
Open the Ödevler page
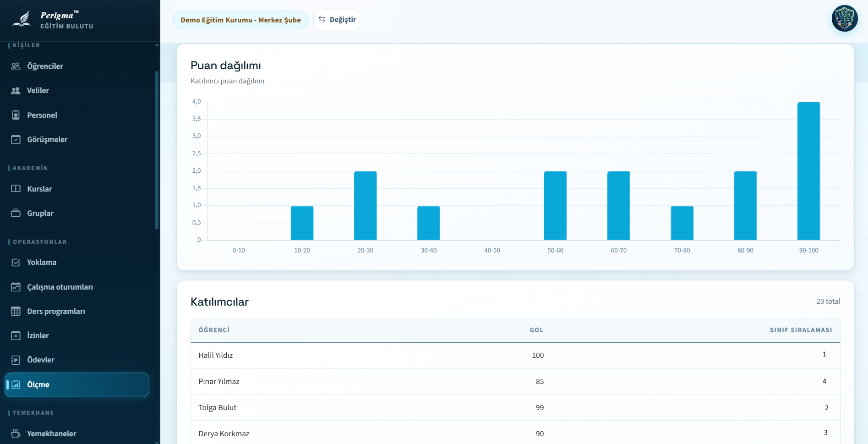[40, 360]
